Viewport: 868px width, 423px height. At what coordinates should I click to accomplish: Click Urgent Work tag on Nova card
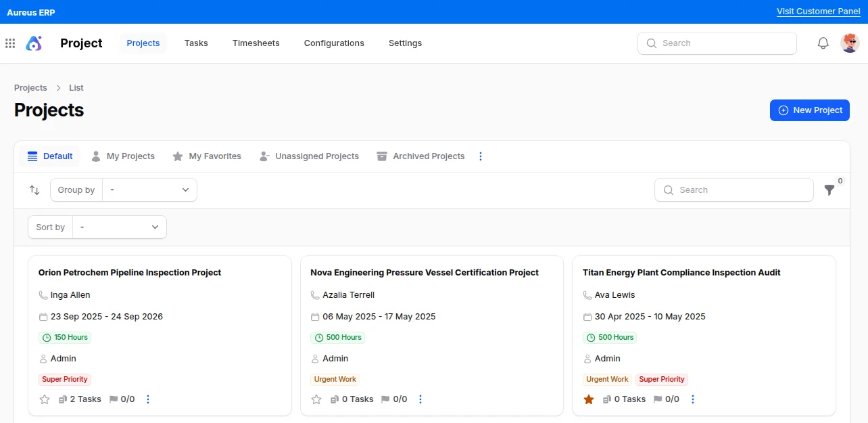coord(335,380)
